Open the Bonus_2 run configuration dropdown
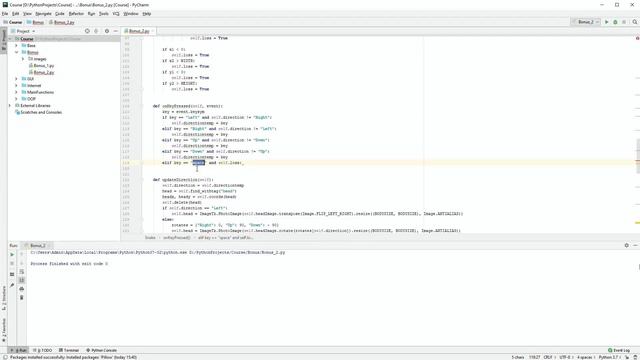Screen dimensions: 640x360 [586, 22]
